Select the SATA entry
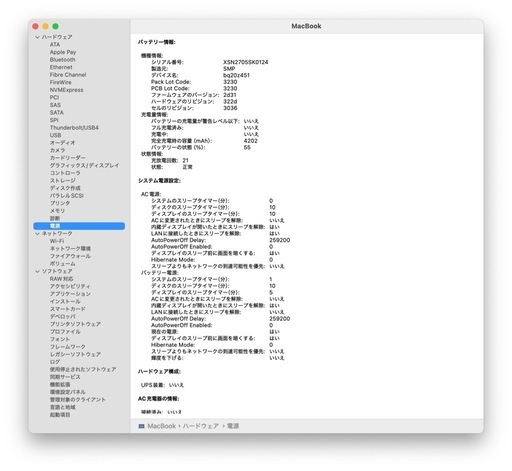Screen dimensions: 512x471 pyautogui.click(x=57, y=113)
